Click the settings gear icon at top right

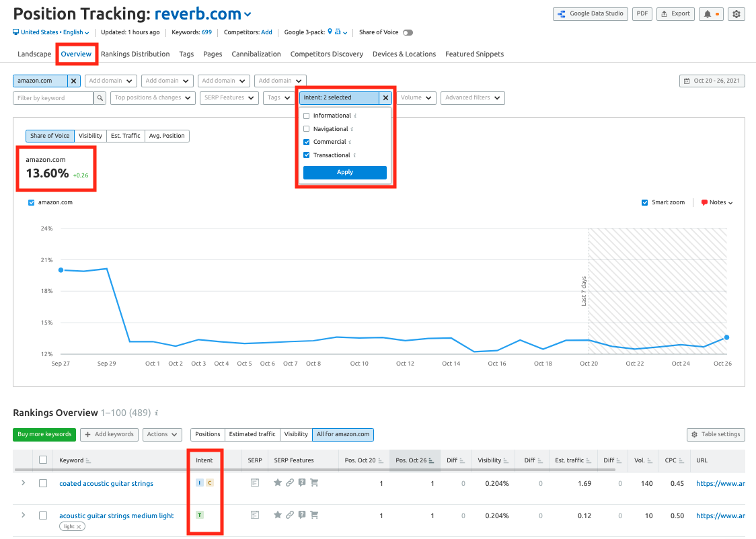[x=736, y=14]
